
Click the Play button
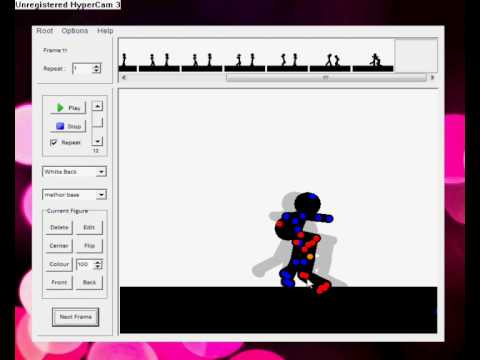pyautogui.click(x=68, y=108)
